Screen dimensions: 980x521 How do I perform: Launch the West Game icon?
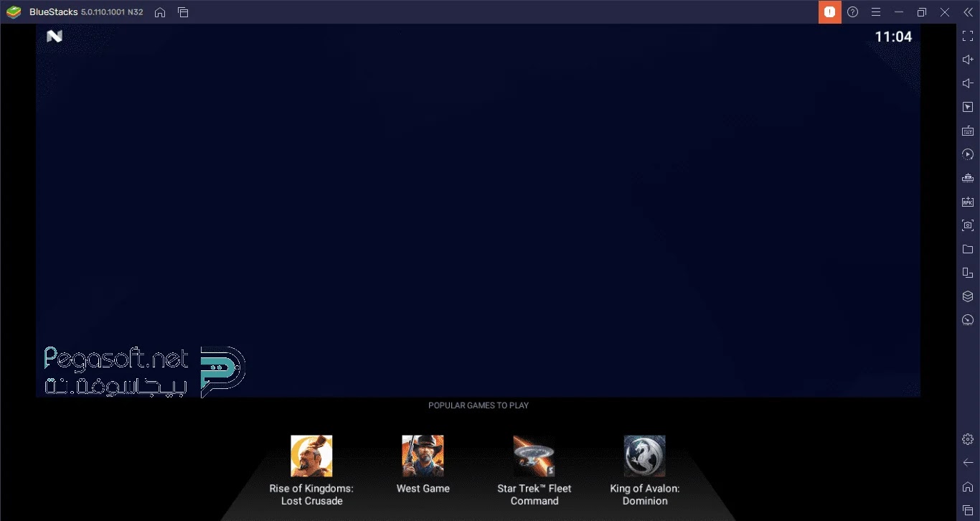point(423,456)
